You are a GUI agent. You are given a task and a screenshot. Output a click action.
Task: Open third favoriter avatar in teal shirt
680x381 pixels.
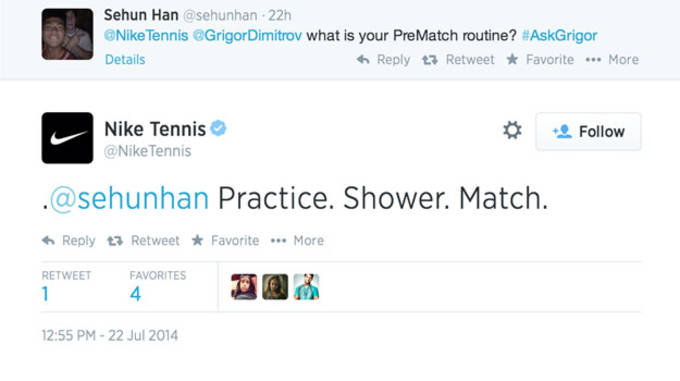[306, 287]
